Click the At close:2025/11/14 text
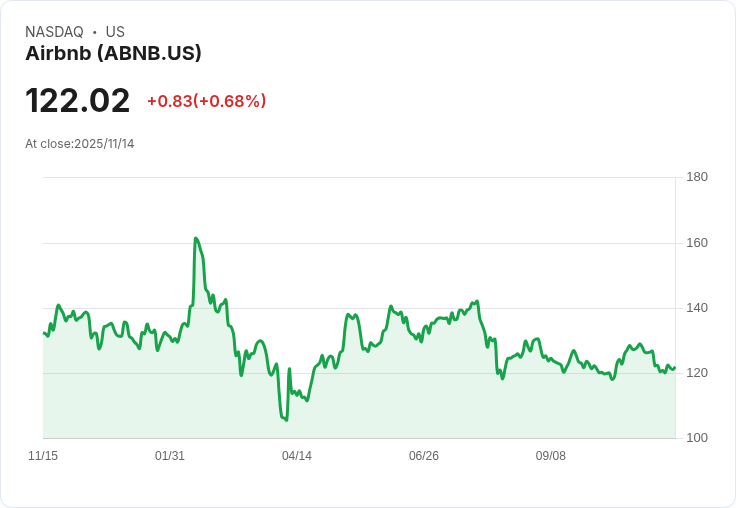This screenshot has width=736, height=508. [x=80, y=144]
